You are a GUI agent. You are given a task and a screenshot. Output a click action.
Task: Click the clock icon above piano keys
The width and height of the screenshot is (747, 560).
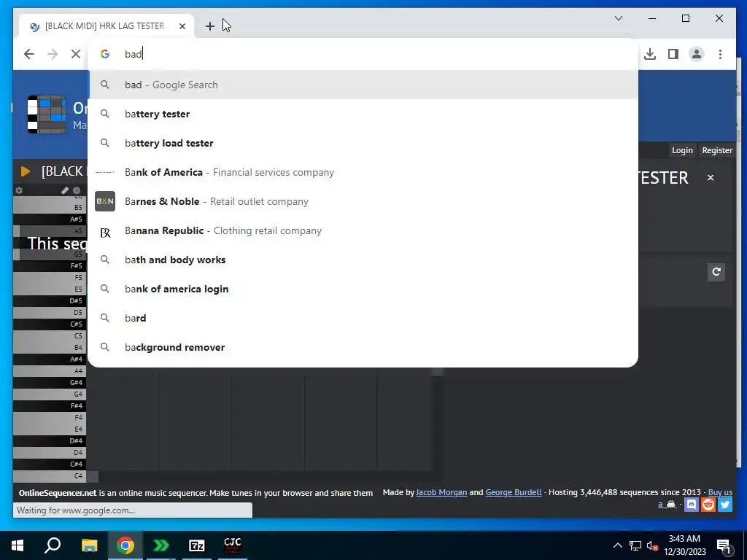pyautogui.click(x=77, y=190)
